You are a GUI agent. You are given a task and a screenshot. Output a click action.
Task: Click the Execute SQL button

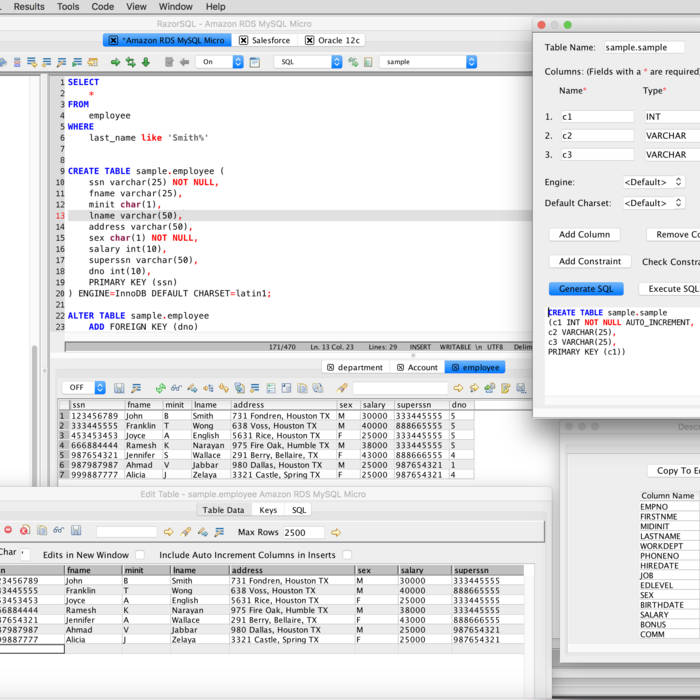(670, 289)
